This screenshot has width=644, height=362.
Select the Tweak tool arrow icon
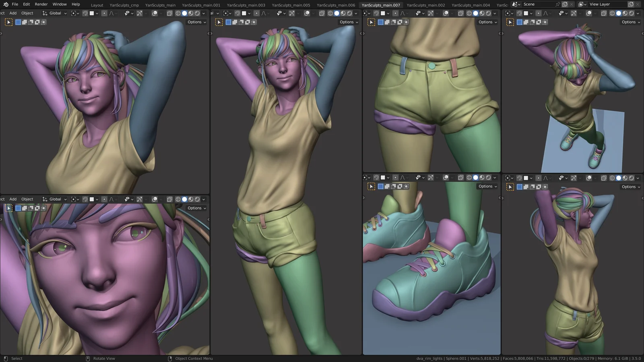click(x=9, y=22)
